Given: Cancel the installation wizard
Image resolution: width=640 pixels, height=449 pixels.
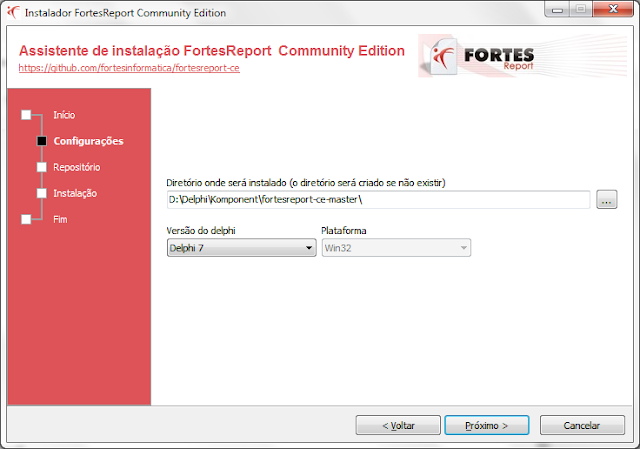Looking at the screenshot, I should (x=582, y=425).
